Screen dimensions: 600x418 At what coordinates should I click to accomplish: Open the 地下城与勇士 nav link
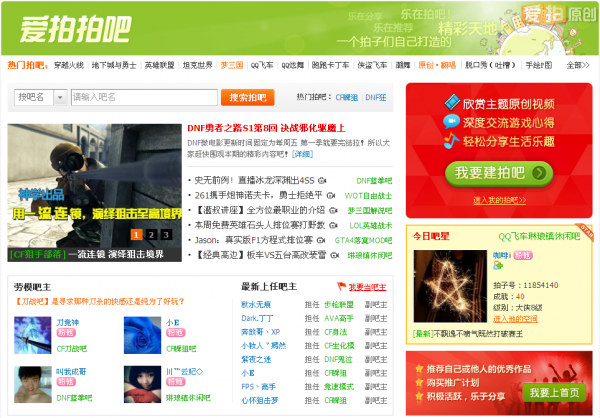tap(114, 65)
